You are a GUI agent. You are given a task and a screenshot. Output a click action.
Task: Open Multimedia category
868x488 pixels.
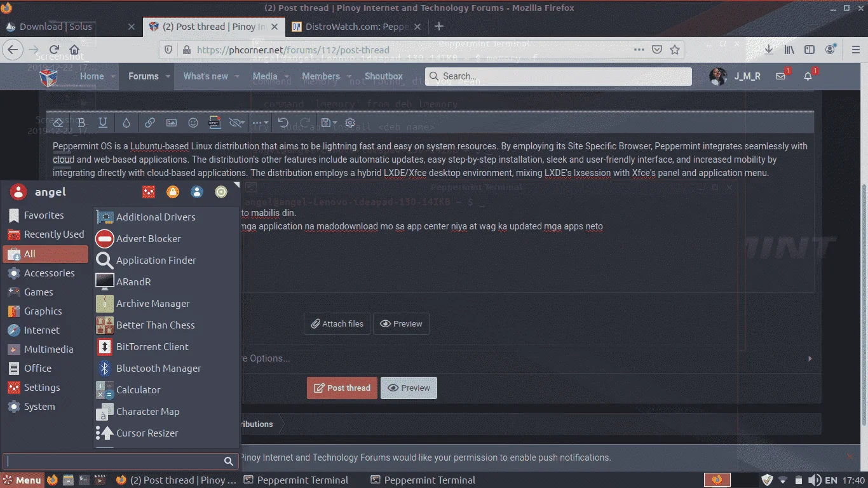pos(46,349)
